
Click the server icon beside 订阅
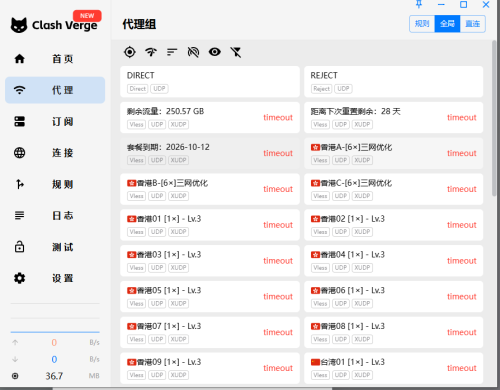[x=19, y=121]
